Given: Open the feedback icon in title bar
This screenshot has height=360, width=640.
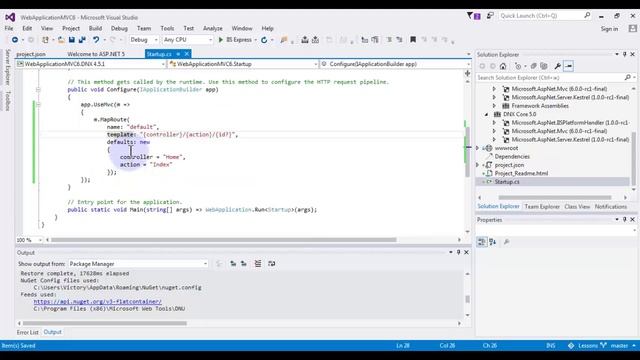Looking at the screenshot, I should tap(490, 16).
